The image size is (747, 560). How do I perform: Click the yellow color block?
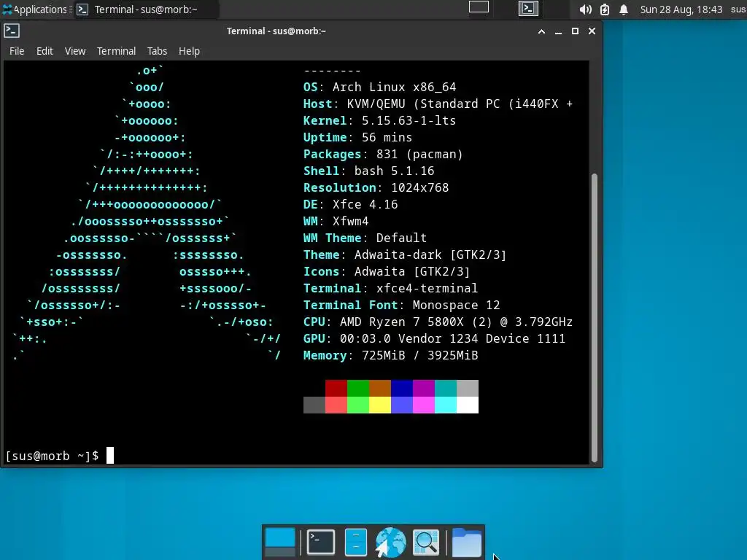coord(380,405)
